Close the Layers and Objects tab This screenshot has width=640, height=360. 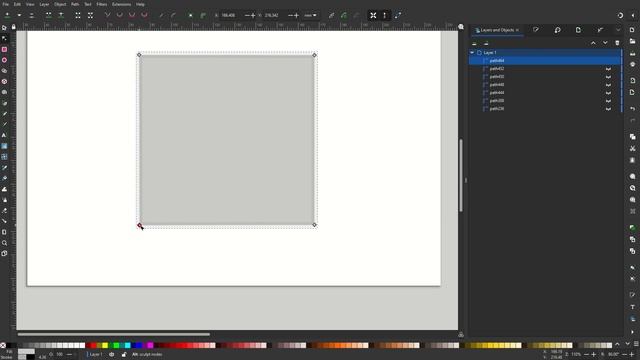[518, 30]
